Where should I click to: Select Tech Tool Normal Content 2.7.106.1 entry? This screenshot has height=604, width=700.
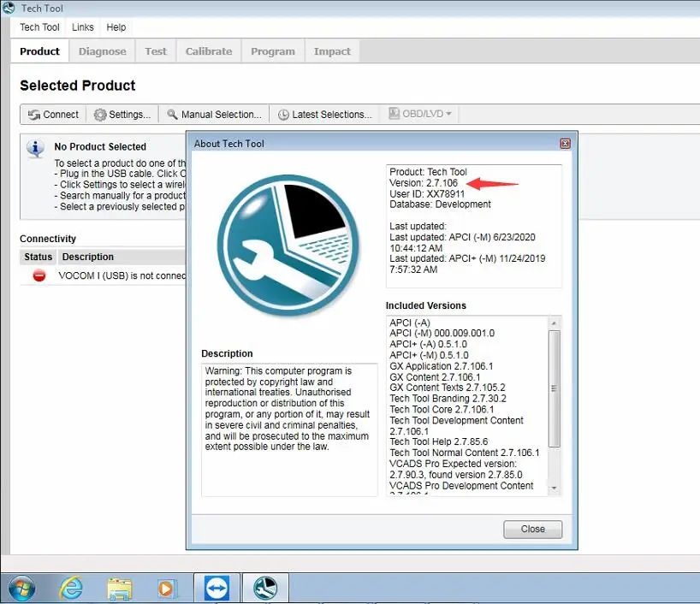[x=465, y=453]
